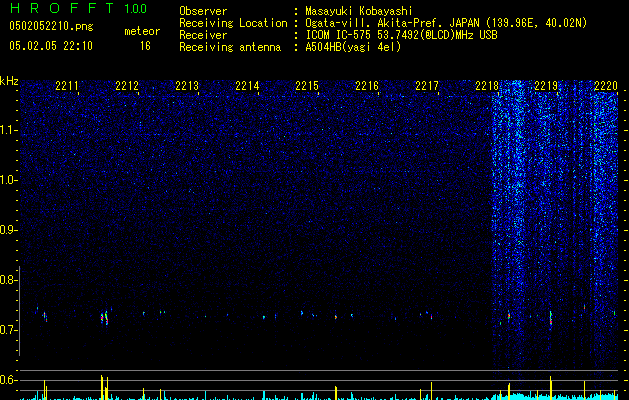Click time marker 2213

(187, 85)
